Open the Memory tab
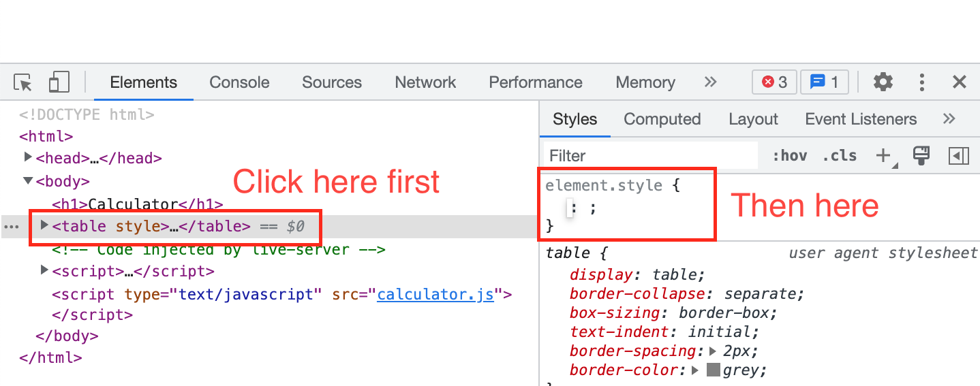980x386 pixels. click(x=645, y=82)
